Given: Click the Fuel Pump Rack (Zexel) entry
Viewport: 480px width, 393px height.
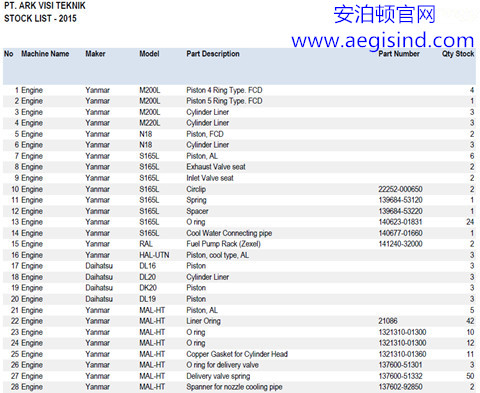Looking at the screenshot, I should (223, 244).
